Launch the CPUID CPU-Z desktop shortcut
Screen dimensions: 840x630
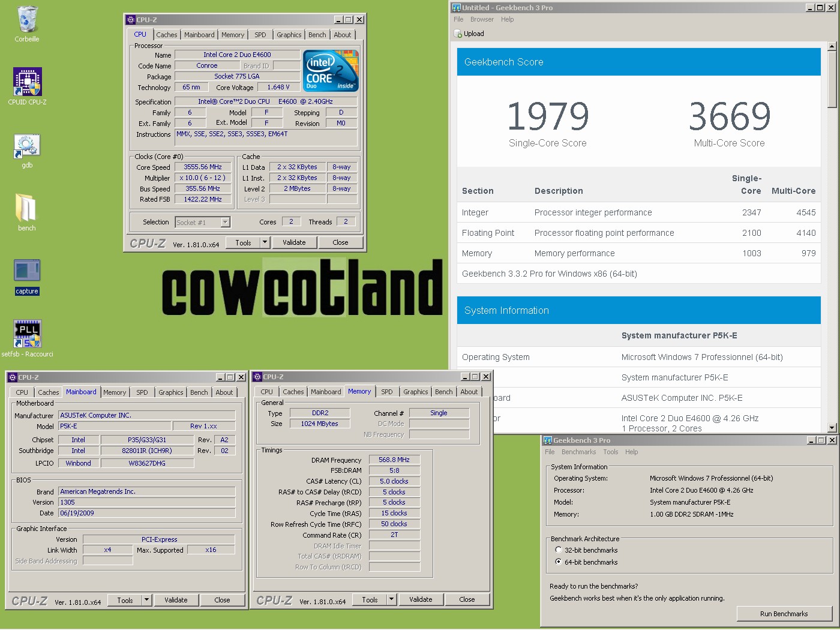pos(27,82)
